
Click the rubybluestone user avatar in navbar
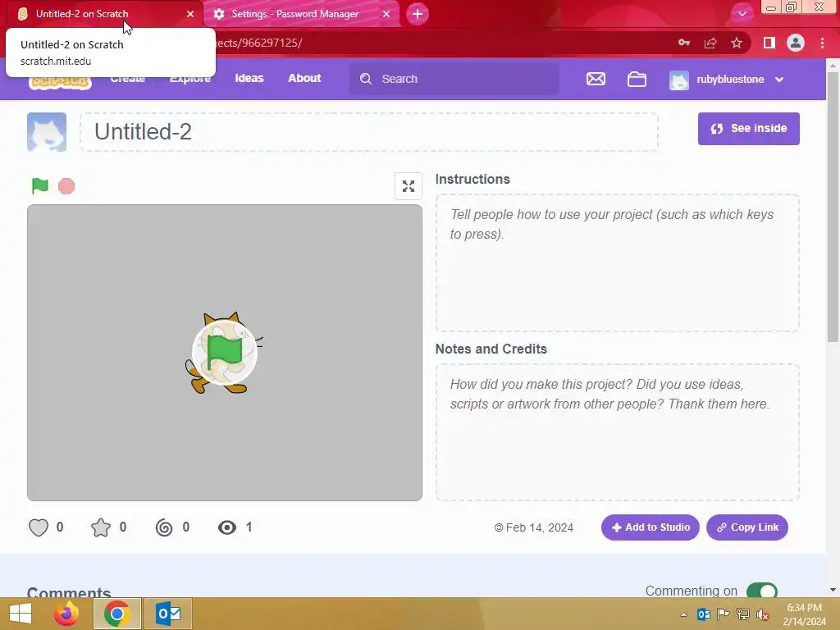(x=678, y=80)
